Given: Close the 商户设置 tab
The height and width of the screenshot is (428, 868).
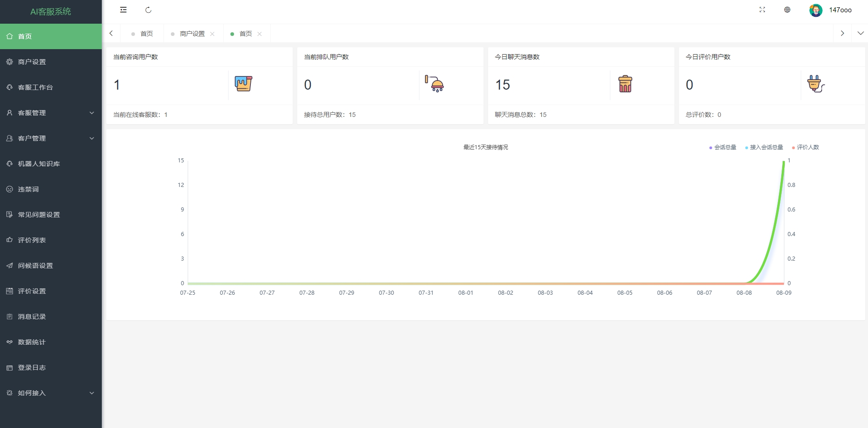Looking at the screenshot, I should 212,34.
